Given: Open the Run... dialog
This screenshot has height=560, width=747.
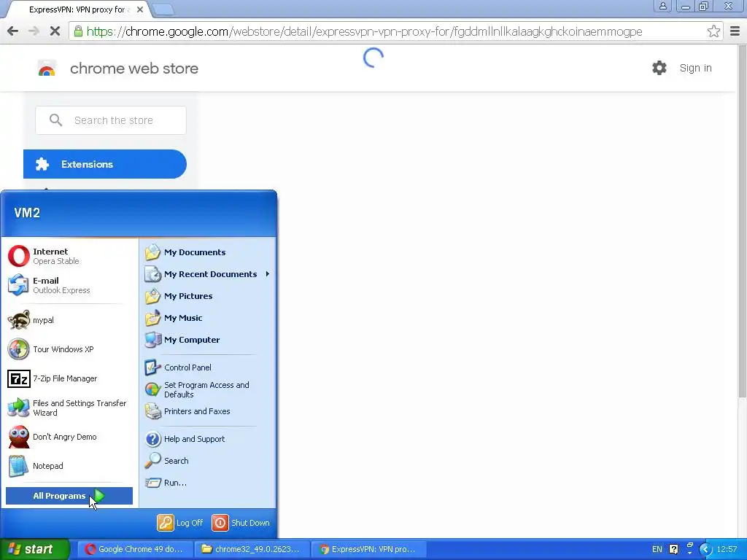Looking at the screenshot, I should click(208, 483).
